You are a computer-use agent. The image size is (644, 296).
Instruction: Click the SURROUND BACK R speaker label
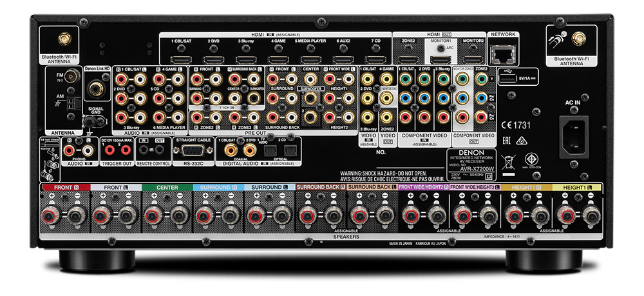click(x=321, y=188)
